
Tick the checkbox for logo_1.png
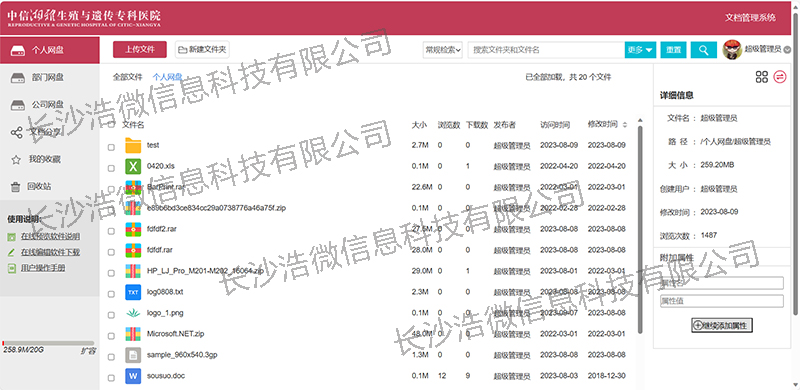(x=111, y=315)
